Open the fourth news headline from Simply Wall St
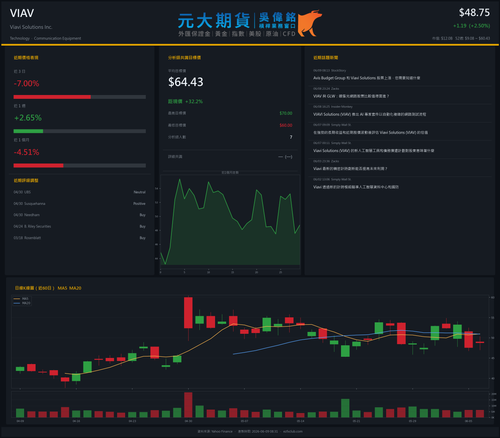The height and width of the screenshot is (438, 500). pyautogui.click(x=370, y=132)
